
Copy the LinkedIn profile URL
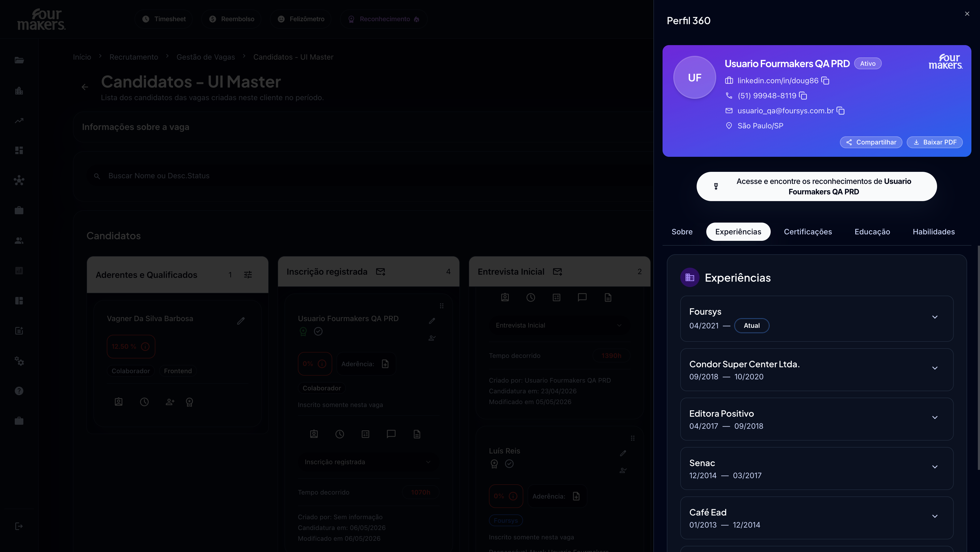click(x=825, y=81)
